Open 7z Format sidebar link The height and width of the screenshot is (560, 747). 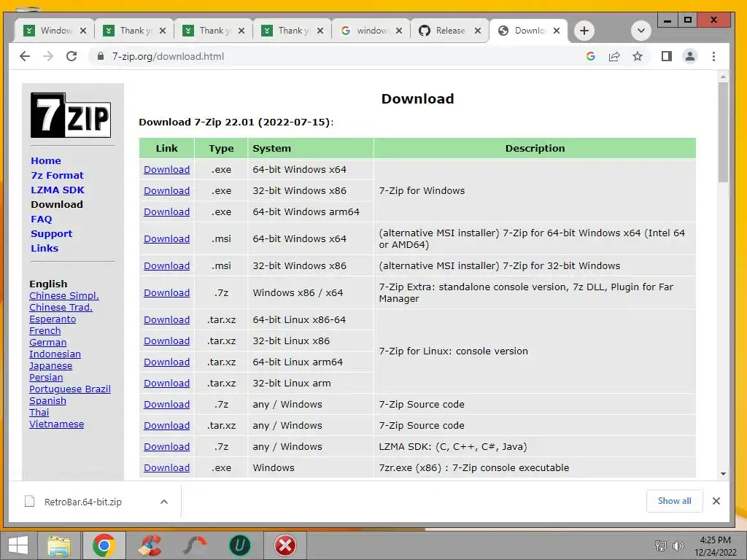(x=57, y=175)
